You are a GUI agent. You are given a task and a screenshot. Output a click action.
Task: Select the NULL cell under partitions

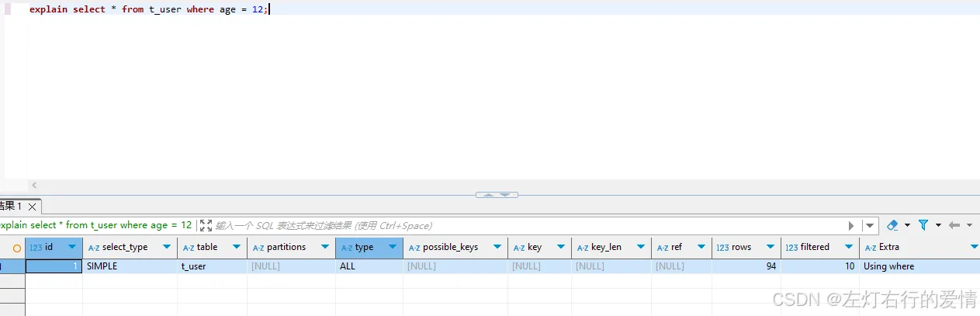coord(291,266)
